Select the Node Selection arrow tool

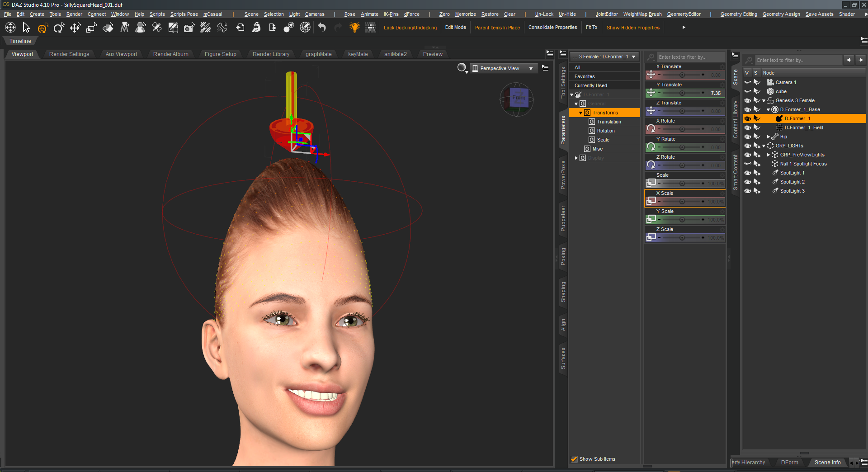(26, 28)
